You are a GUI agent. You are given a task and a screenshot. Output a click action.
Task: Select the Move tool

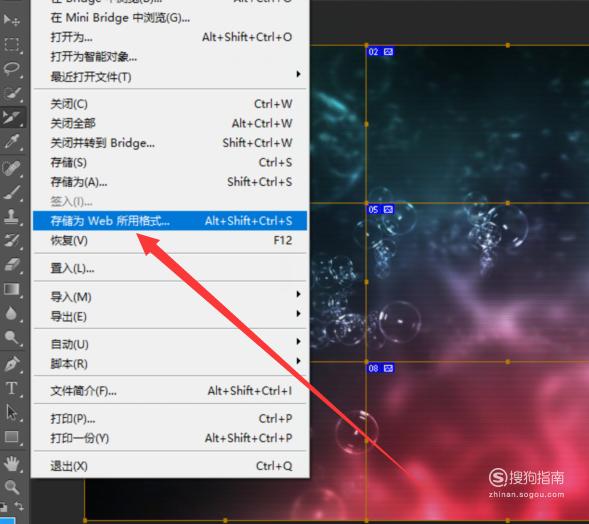[x=11, y=20]
